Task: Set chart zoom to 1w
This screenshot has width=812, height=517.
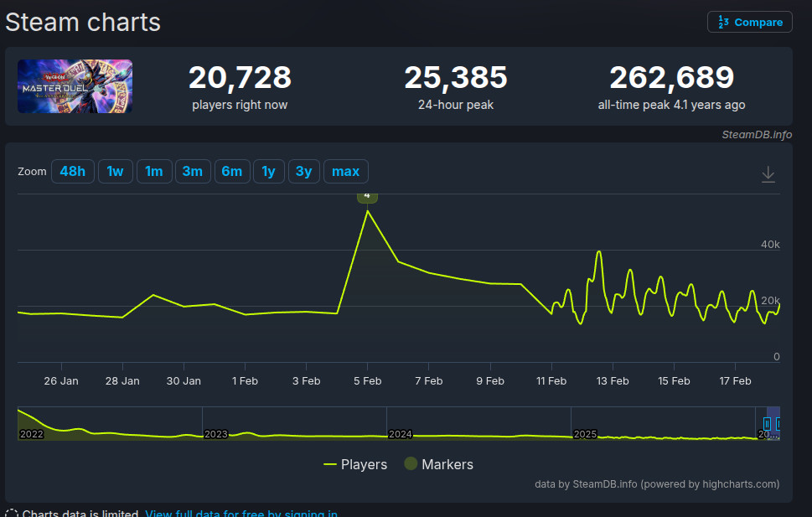Action: (x=115, y=172)
